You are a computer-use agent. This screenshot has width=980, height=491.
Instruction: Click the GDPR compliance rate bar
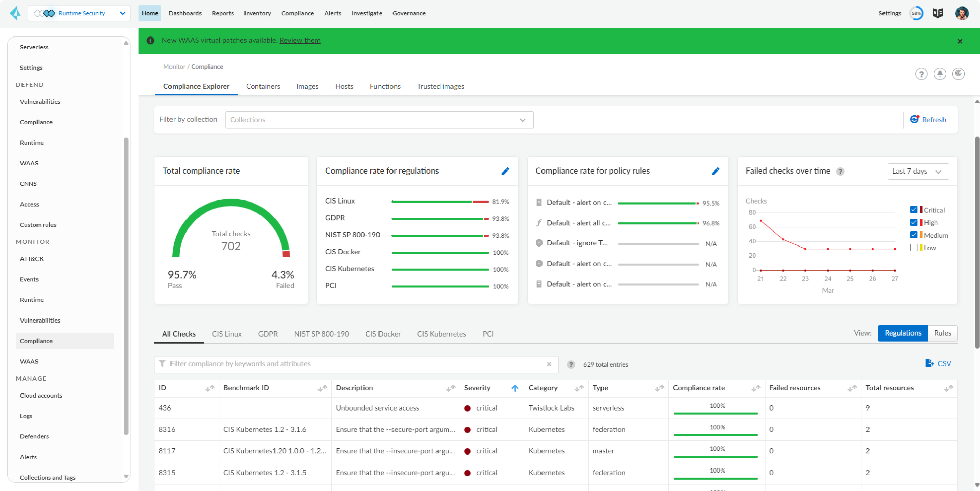coord(440,219)
